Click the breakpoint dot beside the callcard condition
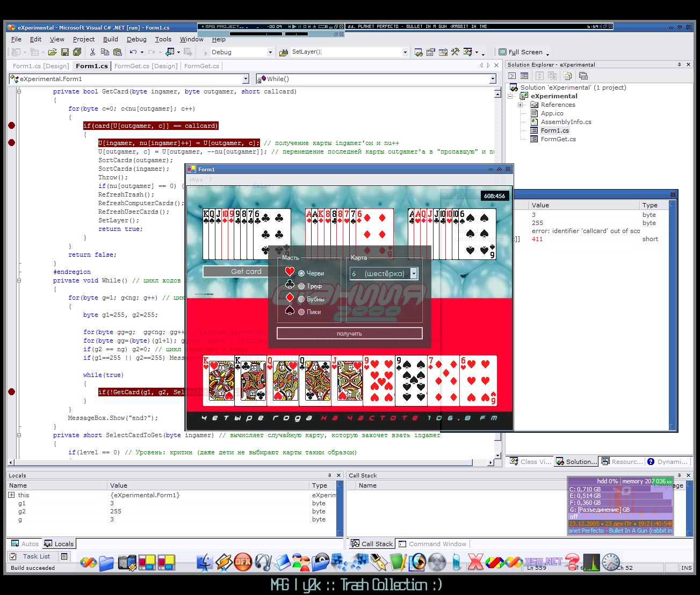 click(12, 126)
